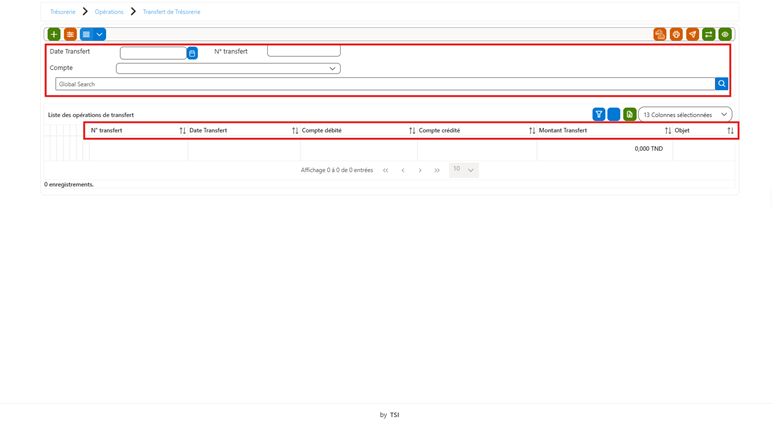Go to Trésorerie breadcrumb
The height and width of the screenshot is (422, 772).
point(63,12)
